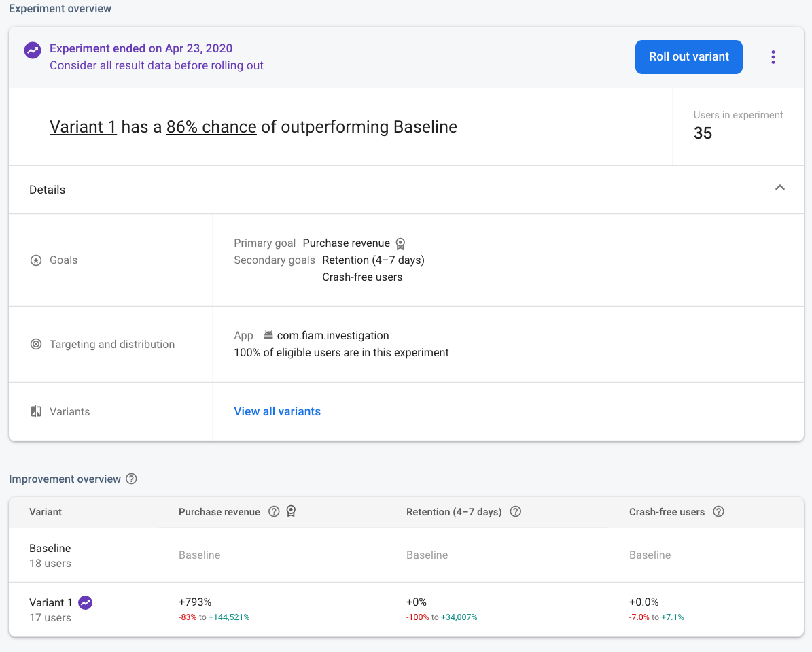Open the three-dot overflow menu
812x652 pixels.
(773, 57)
